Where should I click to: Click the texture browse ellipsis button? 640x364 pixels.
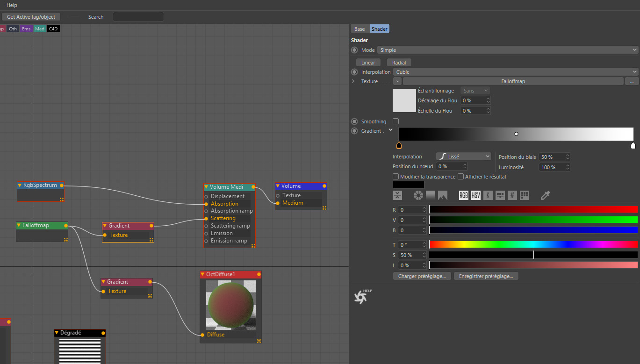coord(632,81)
